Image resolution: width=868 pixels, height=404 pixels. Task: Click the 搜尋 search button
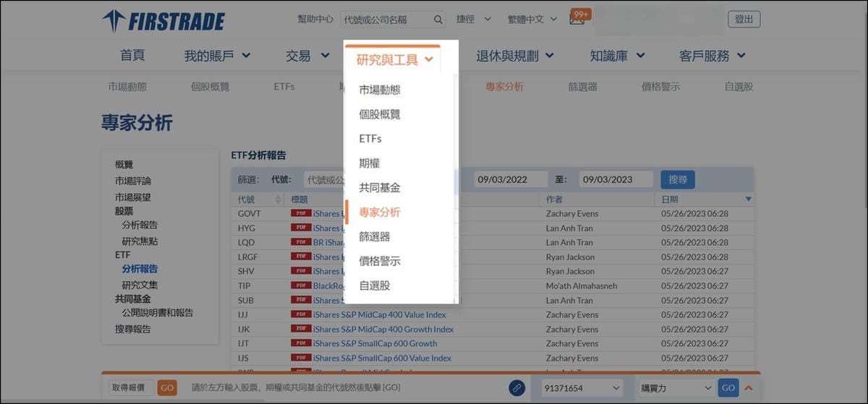pos(678,179)
